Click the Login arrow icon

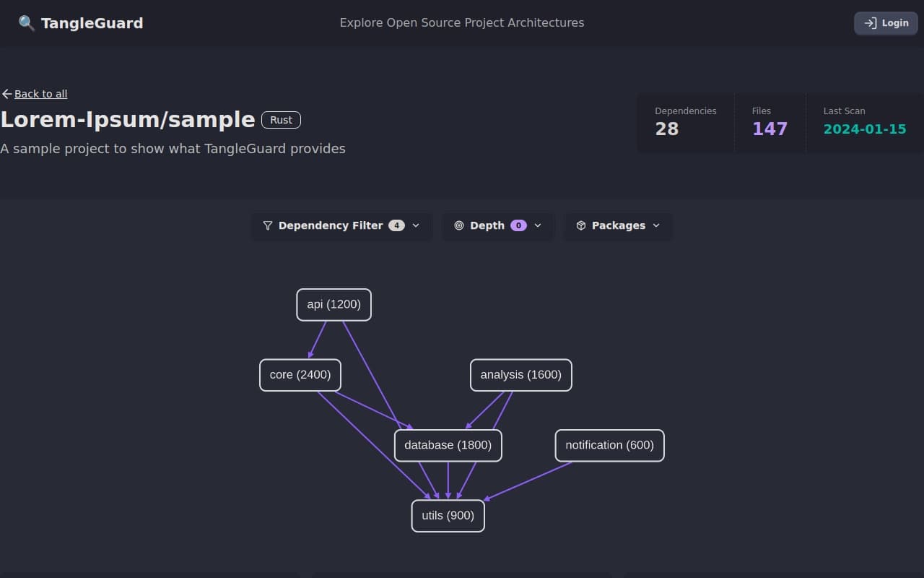pos(871,23)
